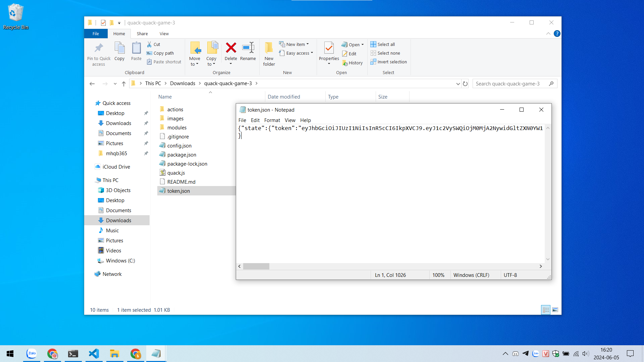Click the History icon in Open group
Viewport: 644px width, 362px height.
pos(353,63)
